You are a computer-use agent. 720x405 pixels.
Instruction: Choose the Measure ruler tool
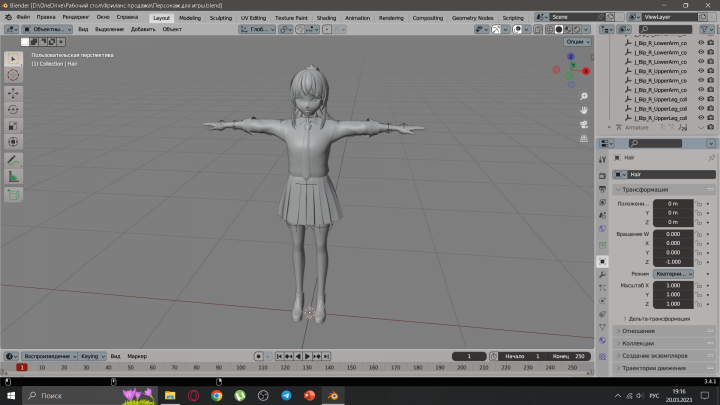(13, 177)
